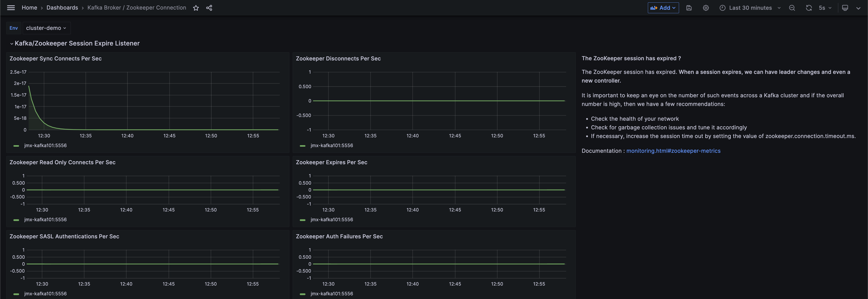Refresh the dashboard now

point(809,8)
